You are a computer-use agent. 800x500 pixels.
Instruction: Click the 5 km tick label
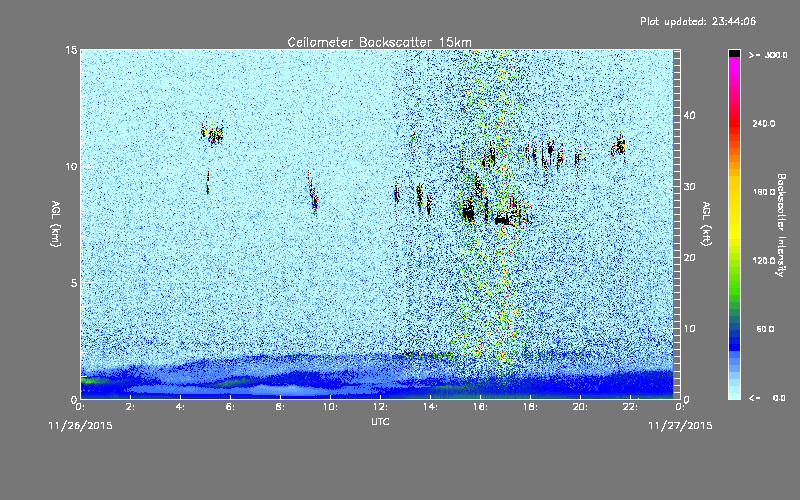pos(73,283)
